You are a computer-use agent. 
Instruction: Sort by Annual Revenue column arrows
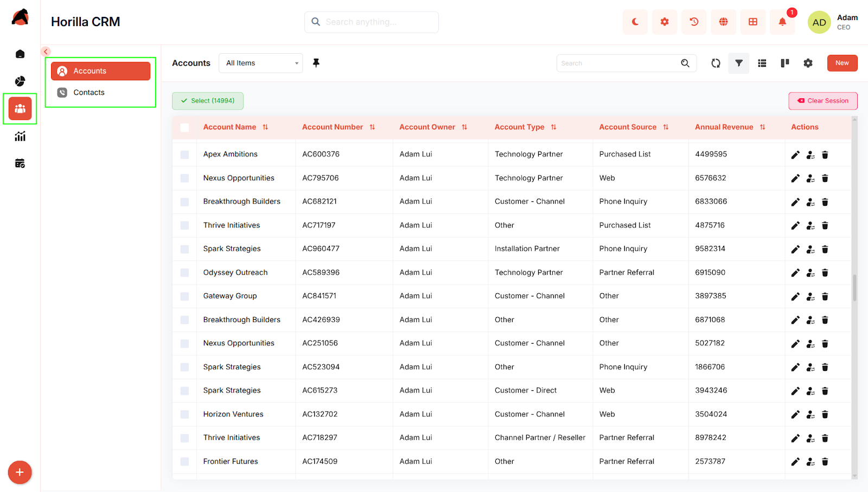pos(762,127)
